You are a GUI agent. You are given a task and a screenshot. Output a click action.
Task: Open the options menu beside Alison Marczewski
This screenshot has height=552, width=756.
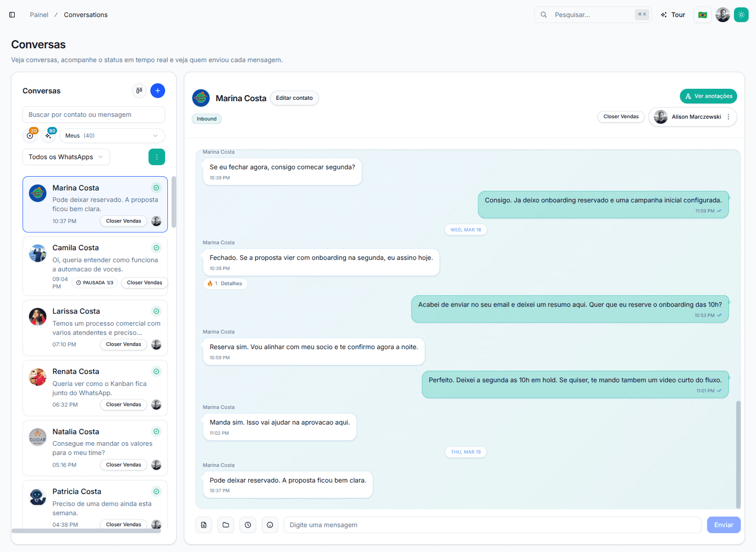728,117
